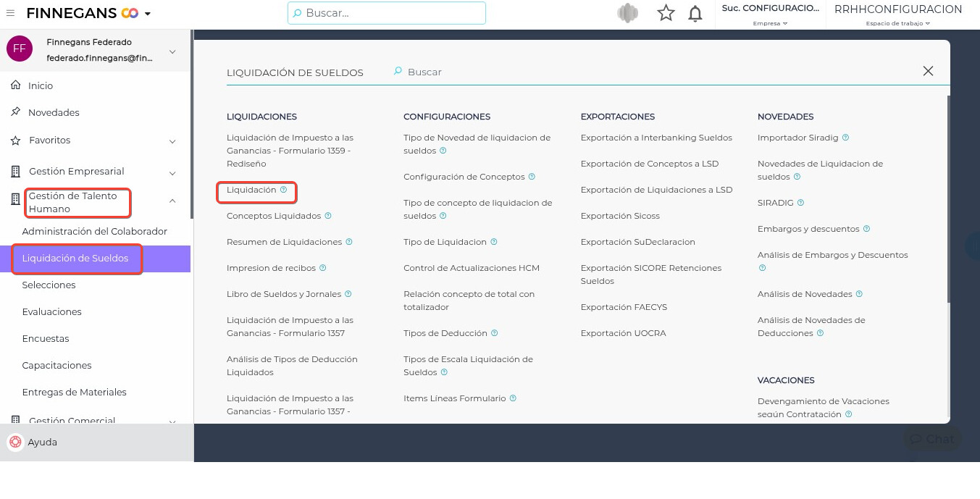The width and height of the screenshot is (980, 499).
Task: Open the Espacio de trabajo dropdown
Action: pos(898,23)
